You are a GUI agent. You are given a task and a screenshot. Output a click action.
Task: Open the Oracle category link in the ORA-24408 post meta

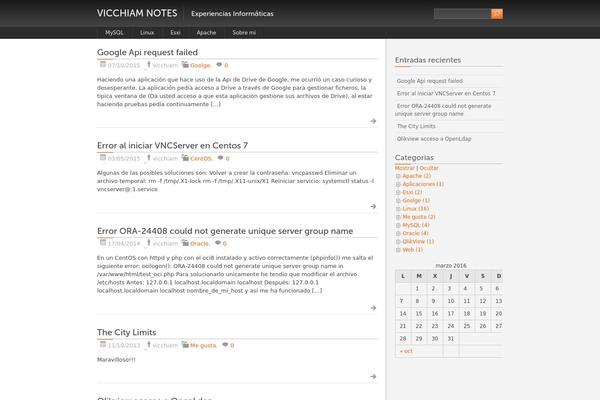(x=200, y=243)
